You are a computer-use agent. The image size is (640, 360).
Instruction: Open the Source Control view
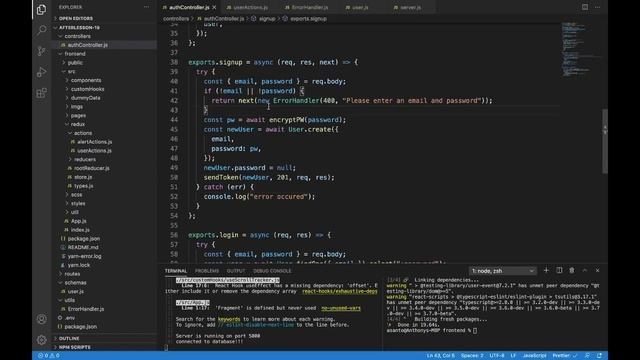41,51
